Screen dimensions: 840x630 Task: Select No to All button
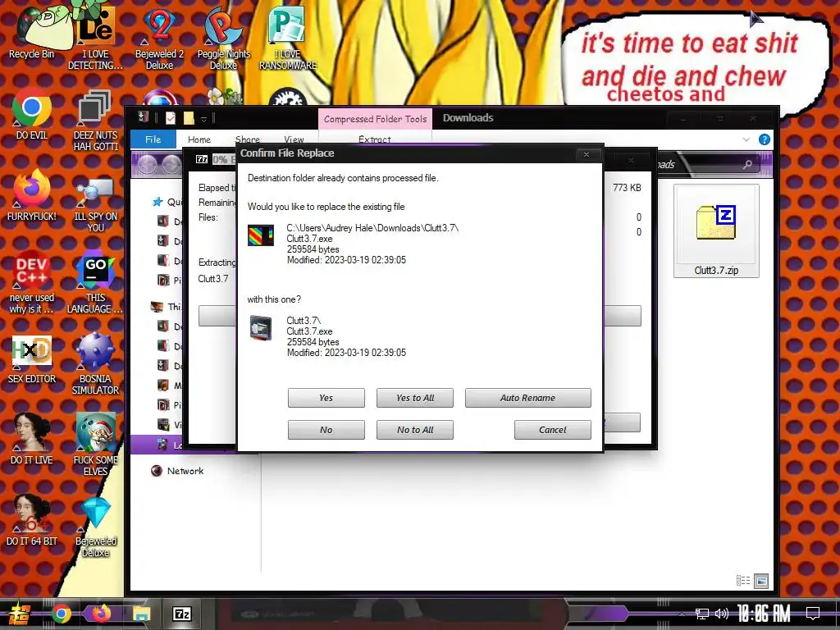(414, 430)
